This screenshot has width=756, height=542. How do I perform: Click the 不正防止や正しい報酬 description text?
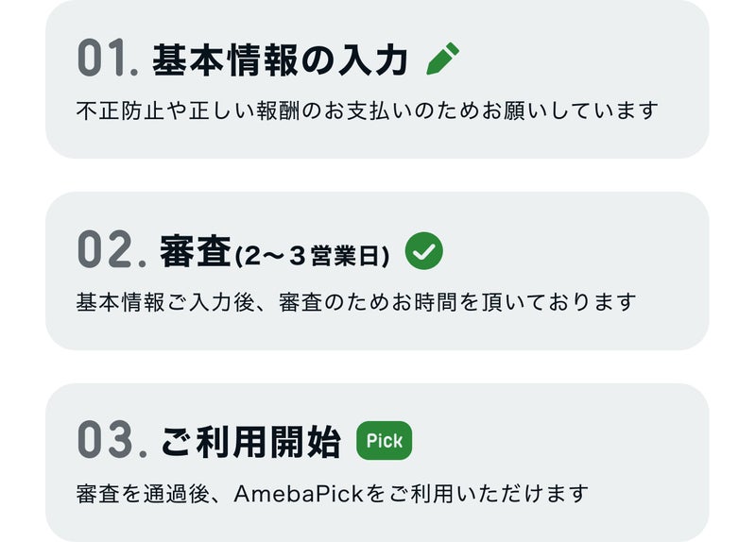[367, 110]
